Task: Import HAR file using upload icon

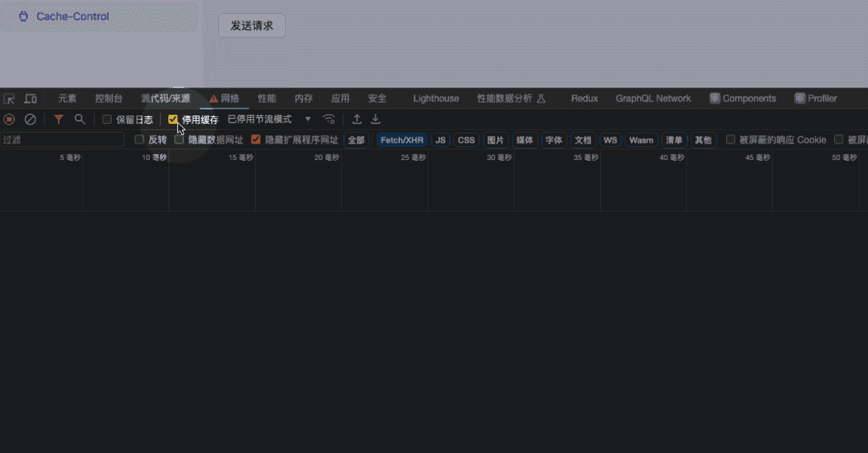Action: click(356, 119)
